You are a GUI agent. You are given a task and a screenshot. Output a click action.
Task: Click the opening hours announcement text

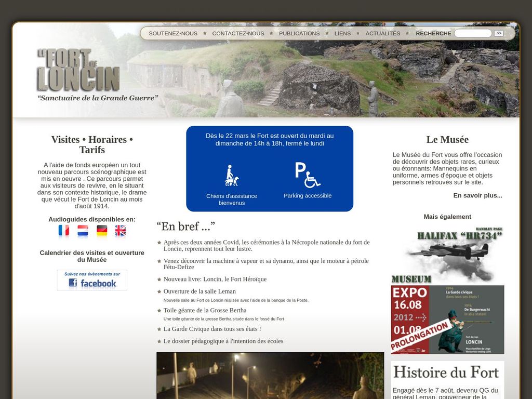[x=270, y=139]
